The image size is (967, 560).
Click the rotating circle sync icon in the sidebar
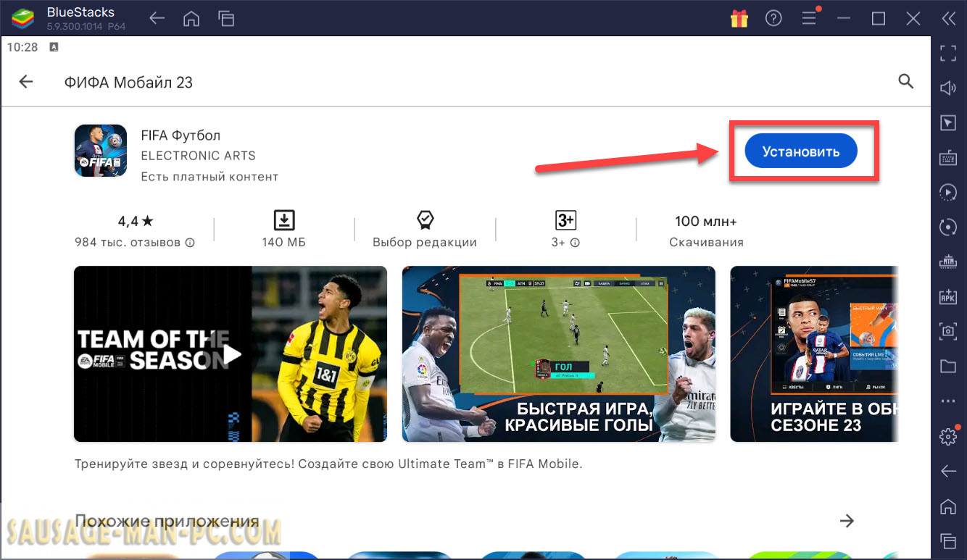click(948, 227)
